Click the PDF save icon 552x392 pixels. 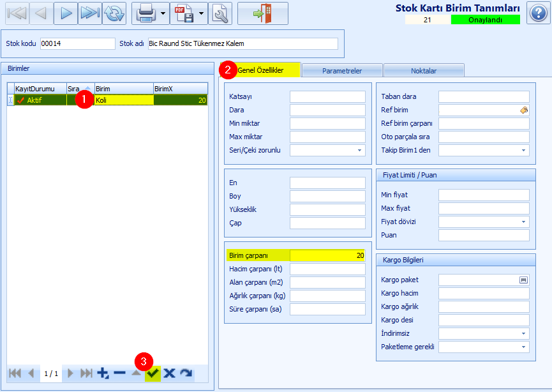coord(184,13)
